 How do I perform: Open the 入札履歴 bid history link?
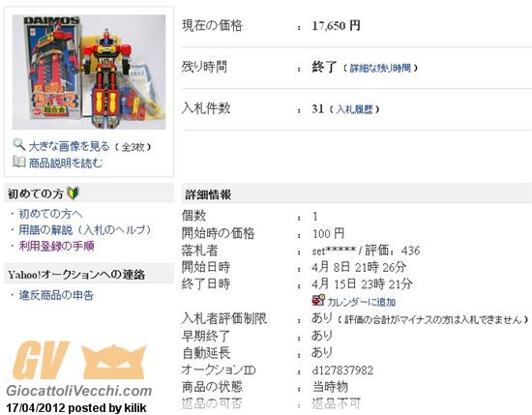click(x=355, y=109)
